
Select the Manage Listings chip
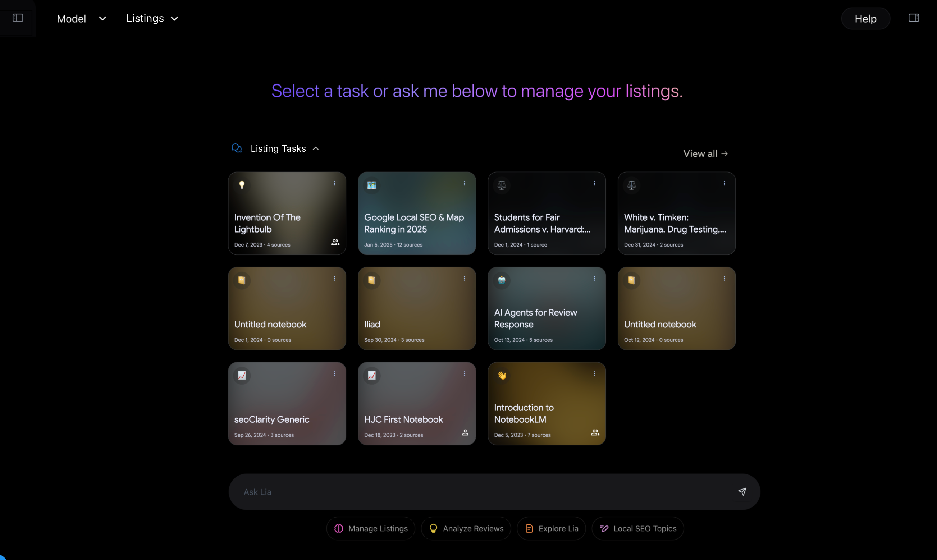371,528
